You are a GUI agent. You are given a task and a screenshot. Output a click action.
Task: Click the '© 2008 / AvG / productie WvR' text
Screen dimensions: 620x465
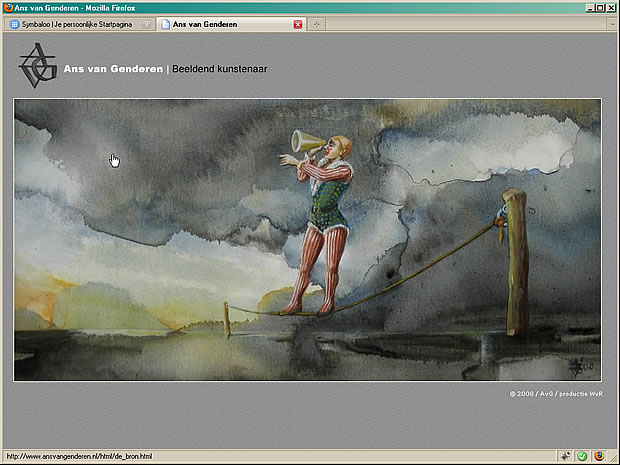(x=556, y=394)
